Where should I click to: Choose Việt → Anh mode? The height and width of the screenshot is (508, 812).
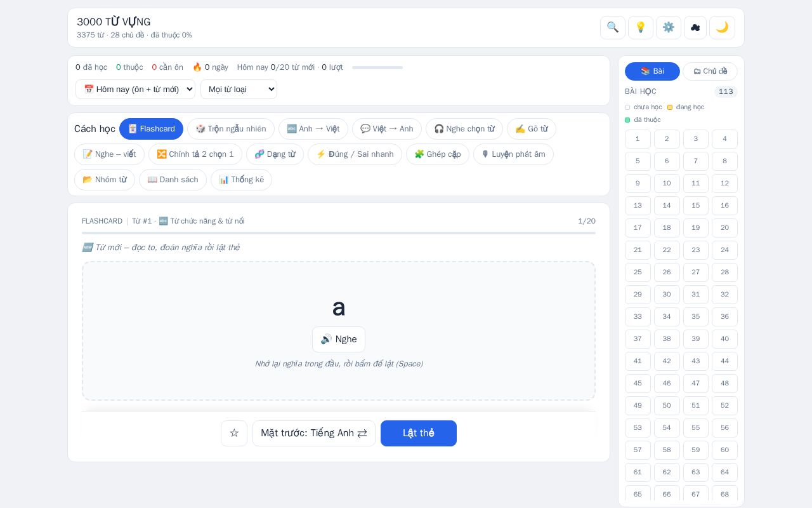pos(387,129)
